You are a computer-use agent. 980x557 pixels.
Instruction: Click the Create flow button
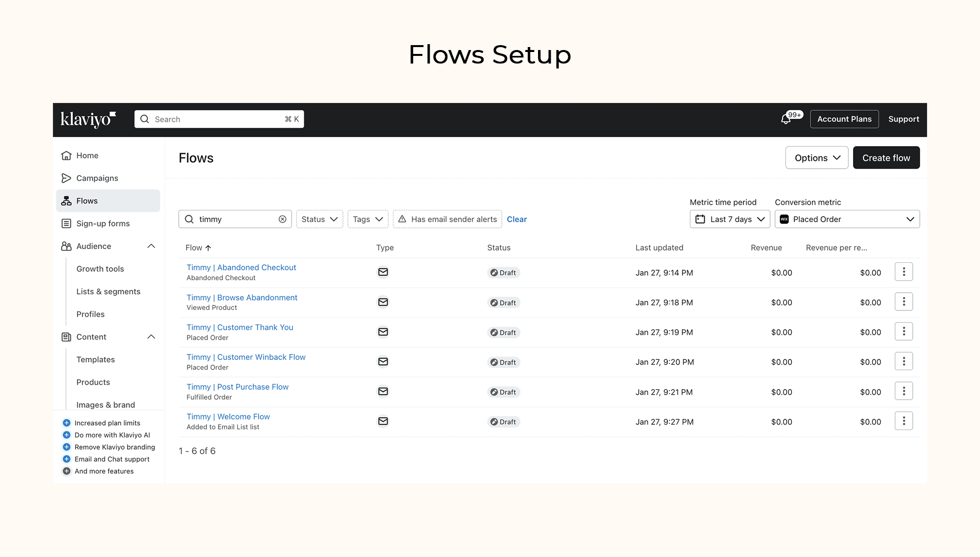886,158
